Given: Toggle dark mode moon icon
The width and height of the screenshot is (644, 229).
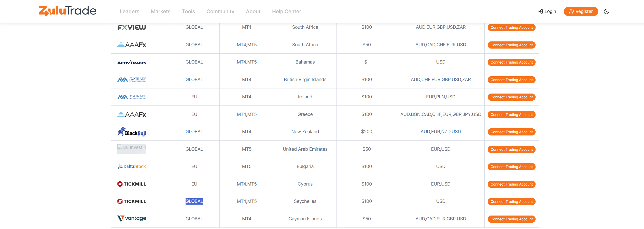Looking at the screenshot, I should pos(606,11).
